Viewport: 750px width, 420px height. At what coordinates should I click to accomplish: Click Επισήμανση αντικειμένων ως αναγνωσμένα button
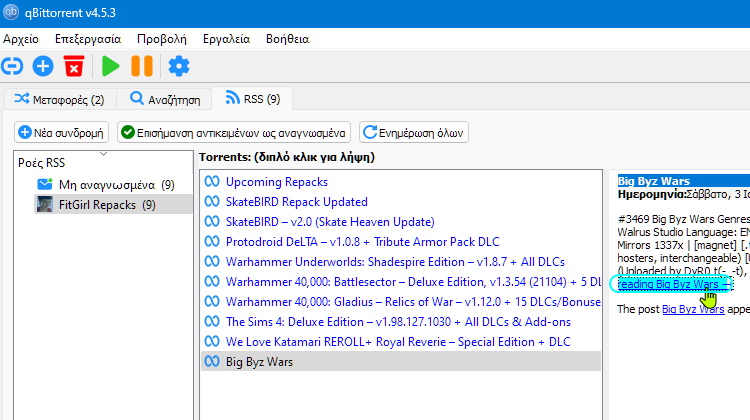click(x=234, y=133)
